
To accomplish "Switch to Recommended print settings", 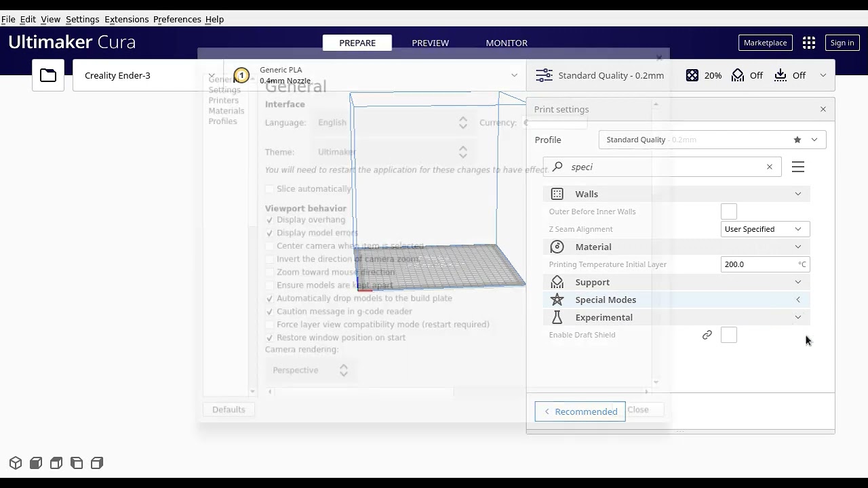I will (580, 411).
